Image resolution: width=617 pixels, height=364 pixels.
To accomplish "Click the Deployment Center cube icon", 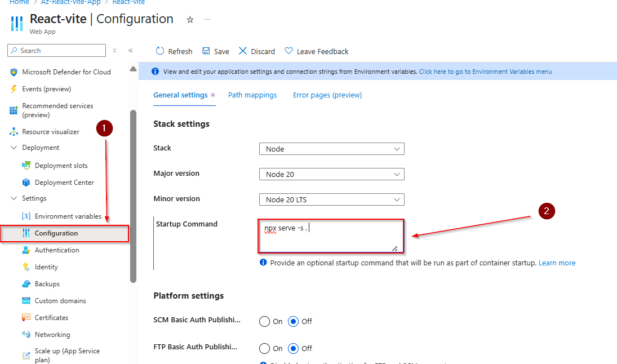I will 26,183.
